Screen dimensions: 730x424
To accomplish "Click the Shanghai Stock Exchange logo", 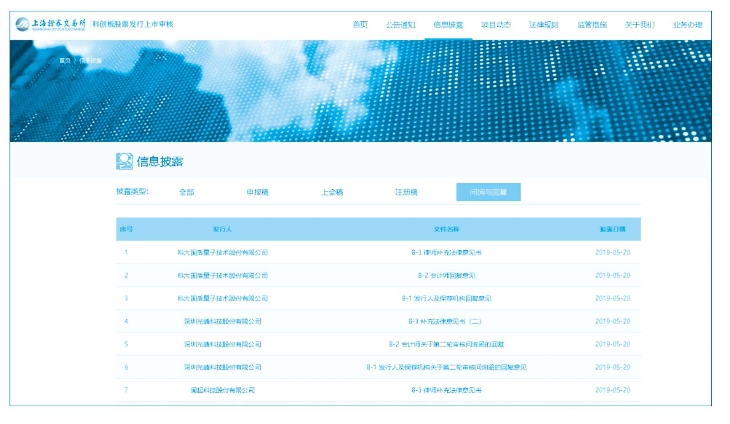I will 48,23.
